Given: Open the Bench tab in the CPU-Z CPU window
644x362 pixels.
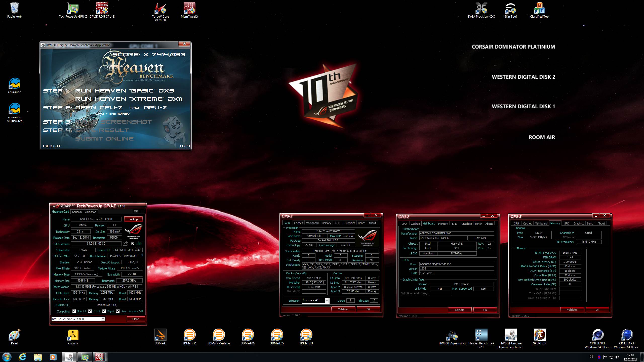Looking at the screenshot, I should click(x=361, y=223).
